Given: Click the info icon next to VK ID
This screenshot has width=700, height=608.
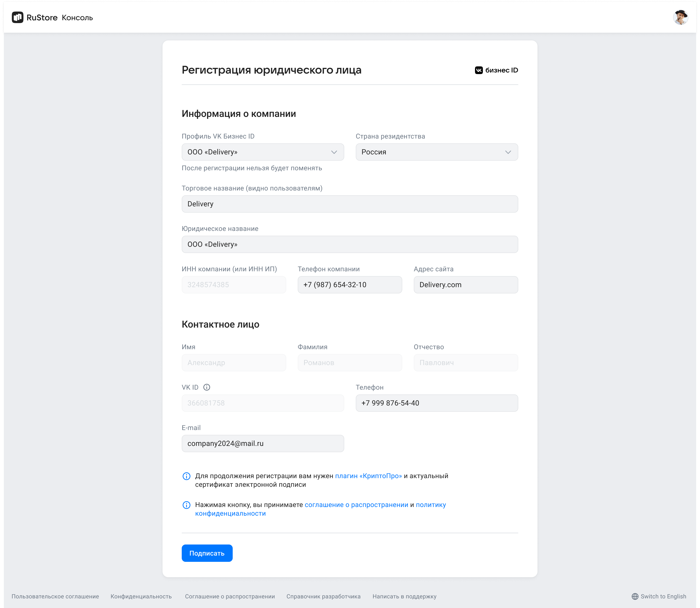Looking at the screenshot, I should click(x=207, y=387).
